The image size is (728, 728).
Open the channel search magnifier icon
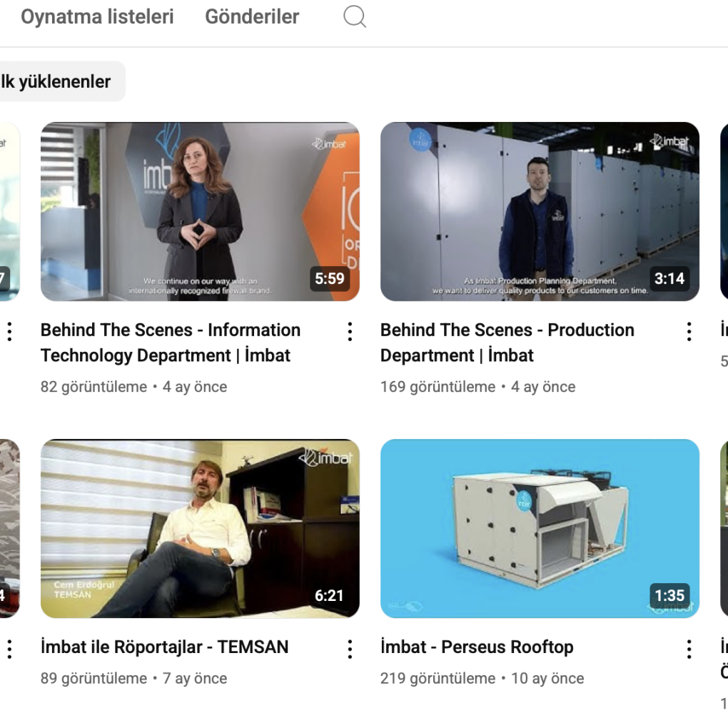[355, 16]
